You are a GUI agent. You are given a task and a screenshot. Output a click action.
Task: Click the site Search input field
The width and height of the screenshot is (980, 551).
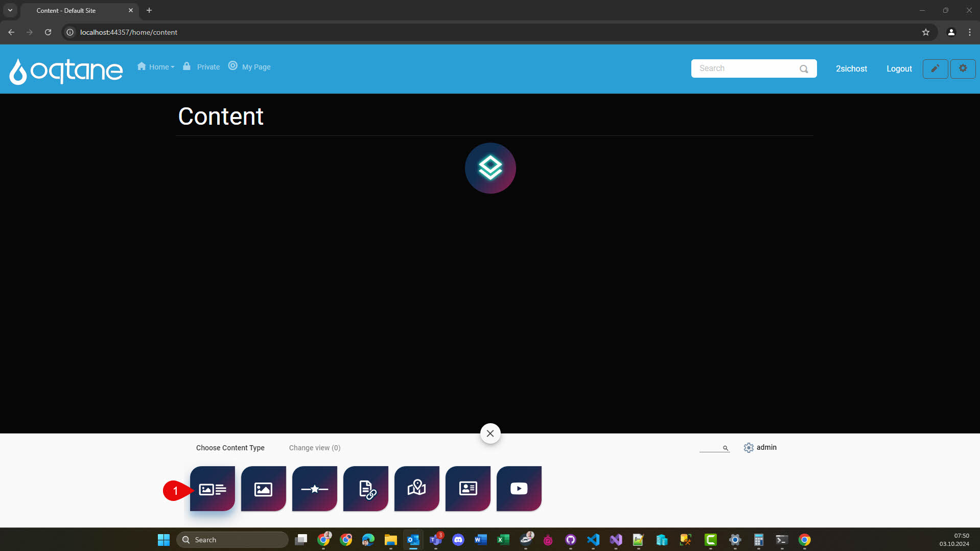click(745, 68)
